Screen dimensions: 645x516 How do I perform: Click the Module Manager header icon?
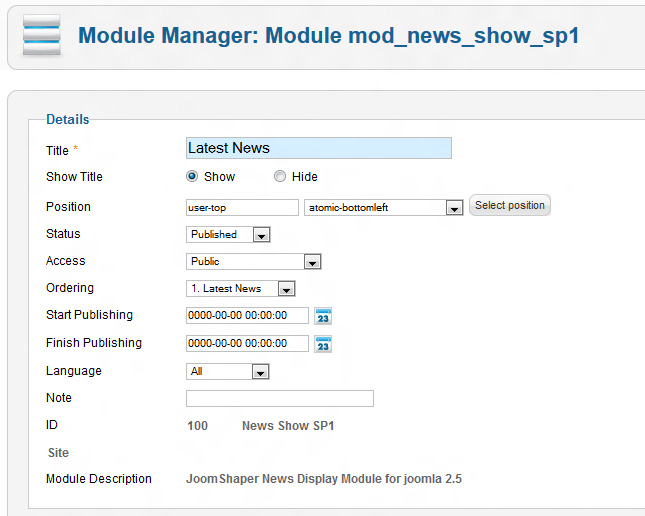41,35
